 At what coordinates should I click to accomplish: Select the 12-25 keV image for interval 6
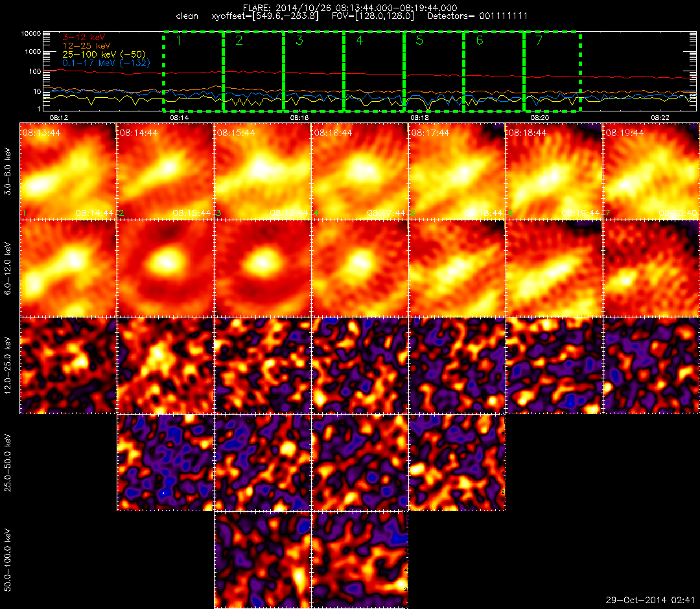point(554,365)
